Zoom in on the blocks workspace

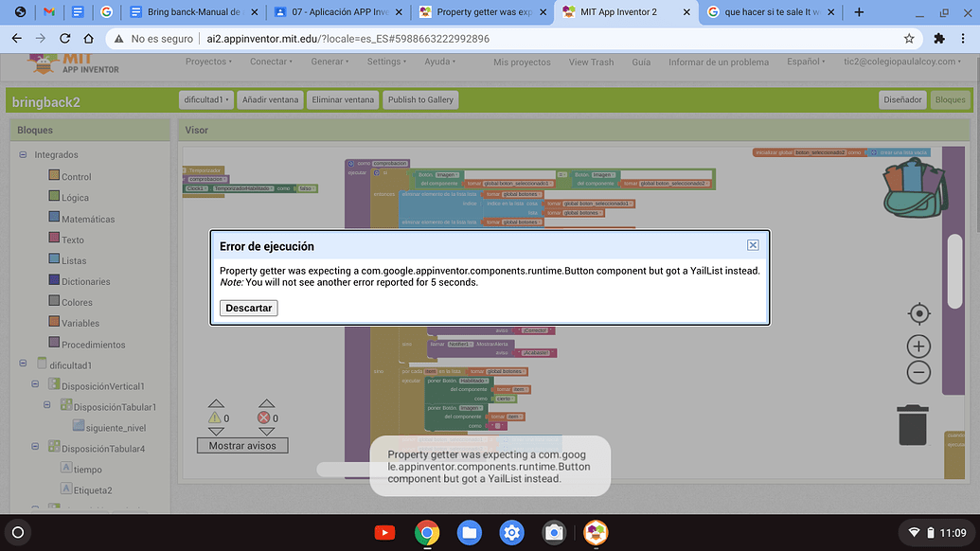(x=918, y=346)
